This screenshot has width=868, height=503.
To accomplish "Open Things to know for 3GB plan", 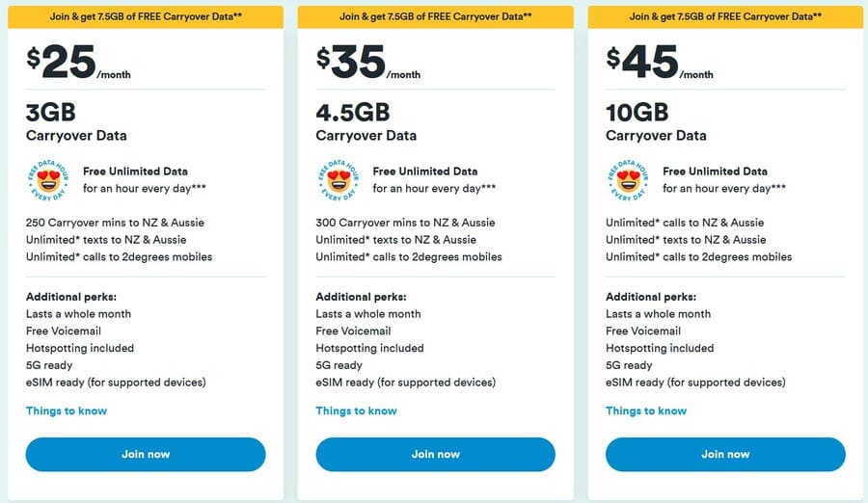I will 67,410.
